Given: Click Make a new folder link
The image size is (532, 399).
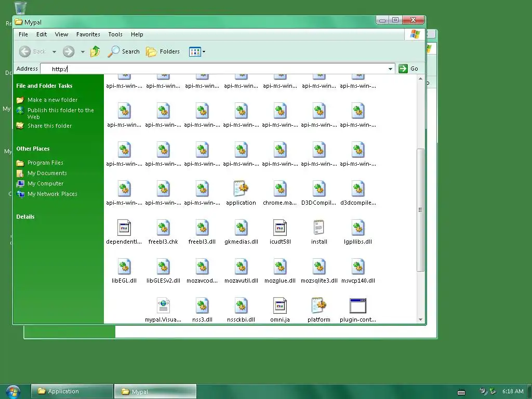Looking at the screenshot, I should pyautogui.click(x=52, y=100).
